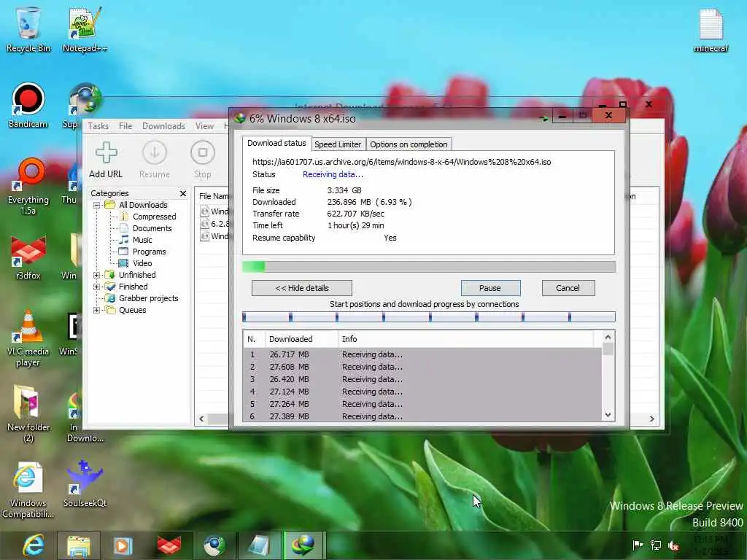Viewport: 747px width, 560px height.
Task: Open the File menu
Action: point(125,125)
